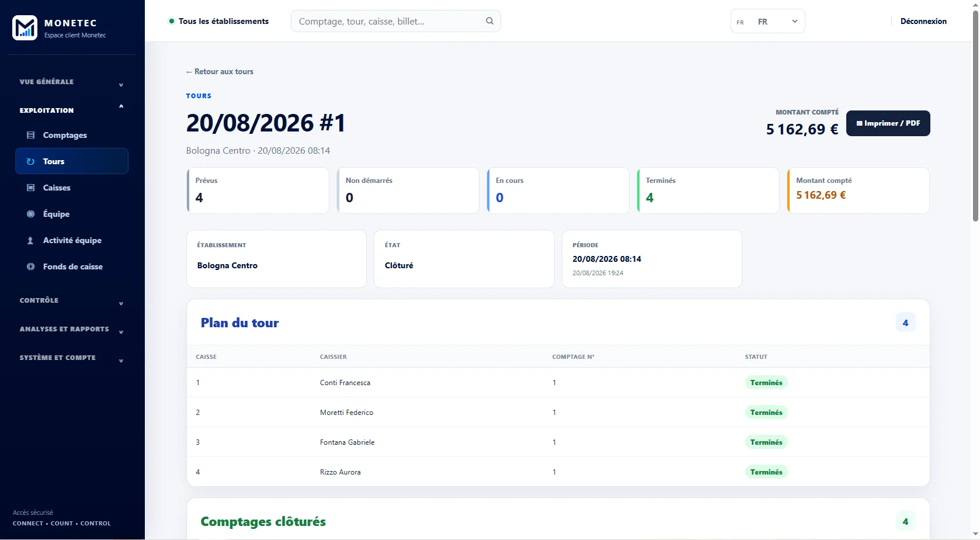Click the green establishments status dot
This screenshot has width=980, height=540.
172,21
